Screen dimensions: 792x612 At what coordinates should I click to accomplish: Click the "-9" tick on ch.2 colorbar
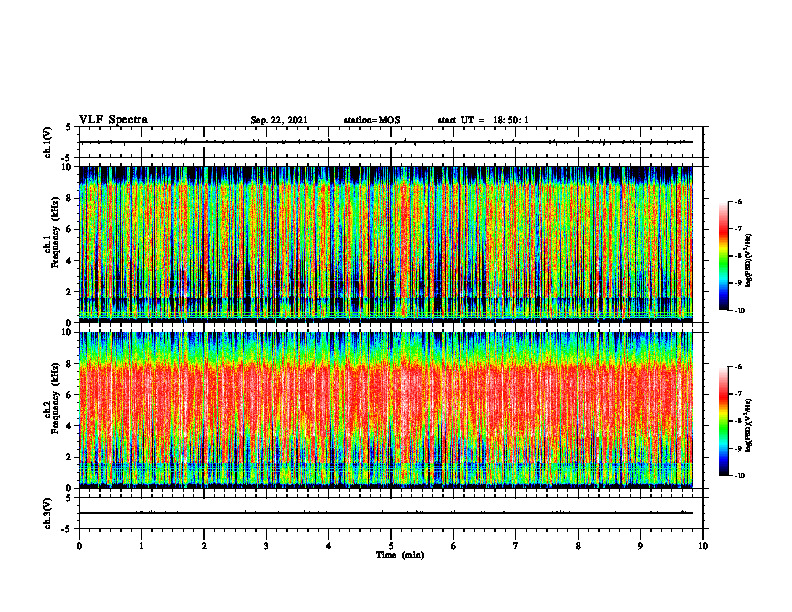point(738,448)
